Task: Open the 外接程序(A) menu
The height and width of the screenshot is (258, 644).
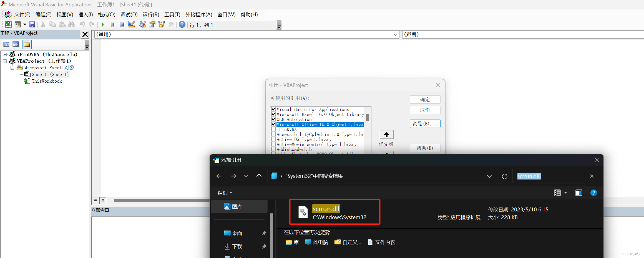Action: [x=198, y=14]
